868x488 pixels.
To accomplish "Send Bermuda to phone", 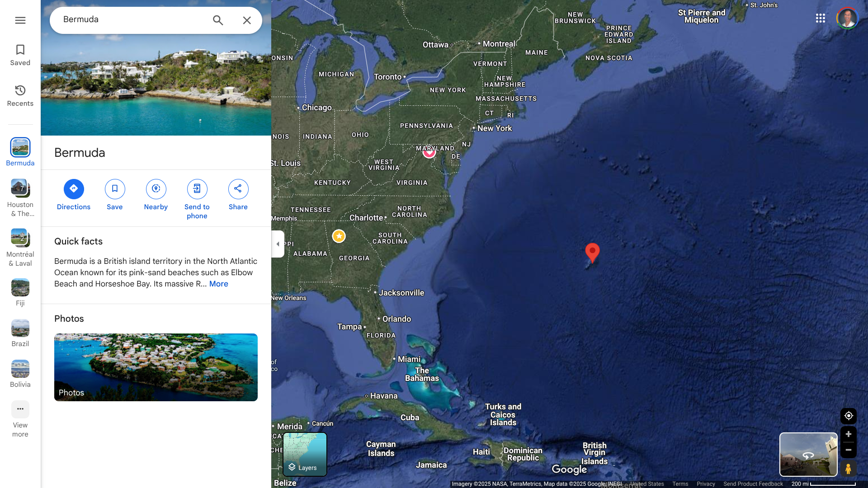I will (x=197, y=200).
